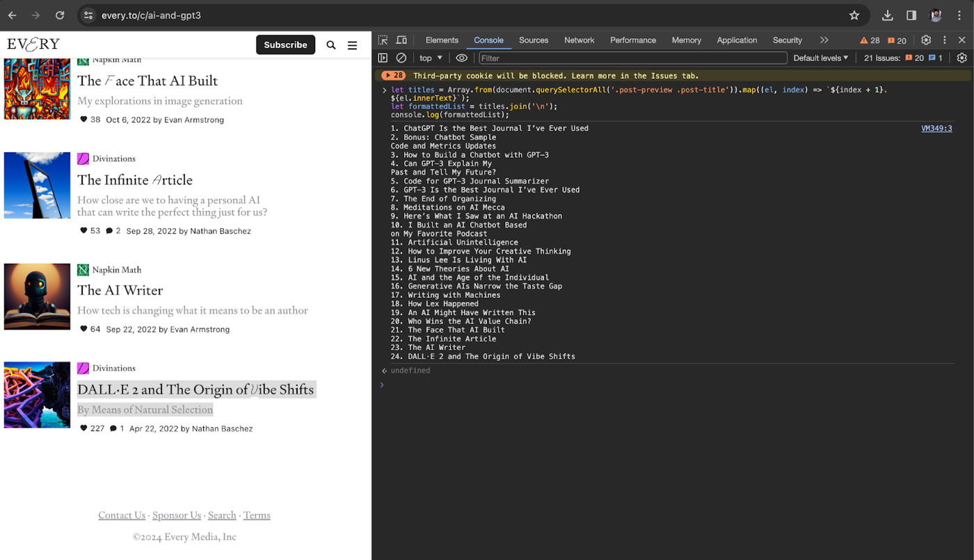Bookmark this page with the star icon
Viewport: 974px width, 560px height.
click(854, 15)
